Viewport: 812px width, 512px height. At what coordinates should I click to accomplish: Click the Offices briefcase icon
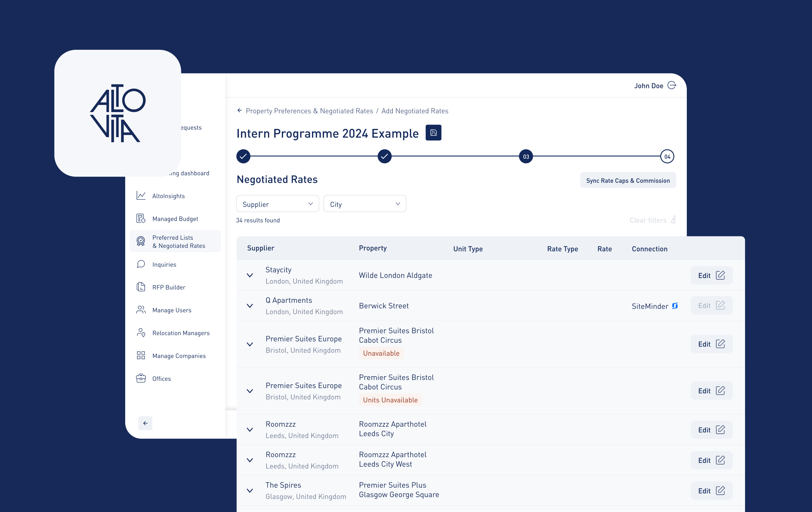[x=141, y=378]
